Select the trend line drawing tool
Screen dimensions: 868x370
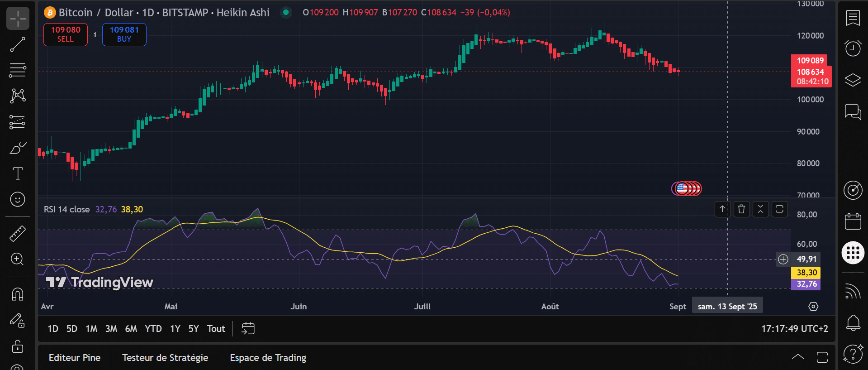[x=18, y=44]
